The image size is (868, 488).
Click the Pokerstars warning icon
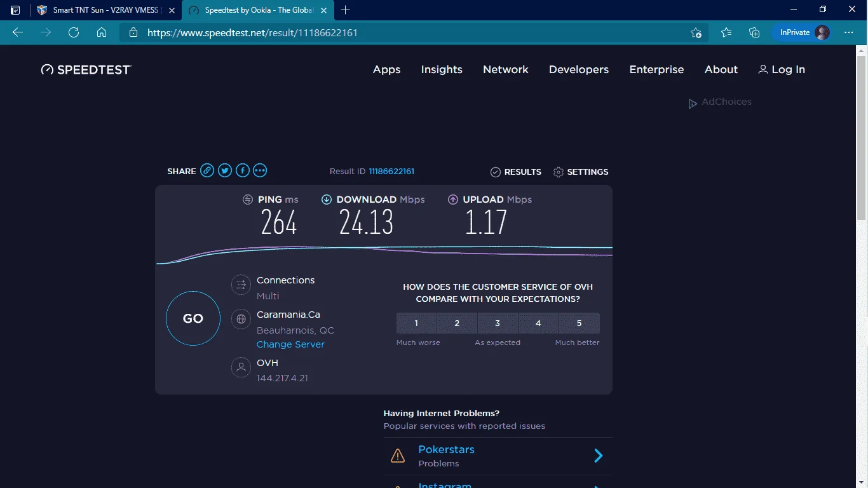click(x=398, y=456)
